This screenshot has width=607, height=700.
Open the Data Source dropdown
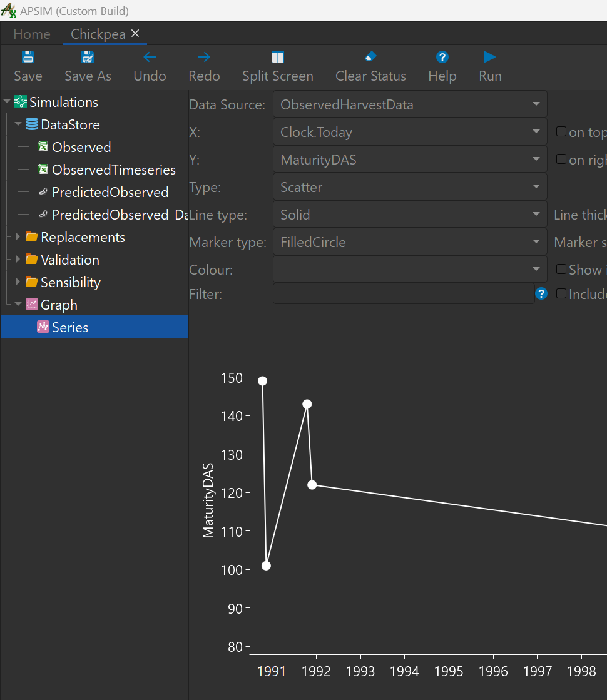click(410, 104)
